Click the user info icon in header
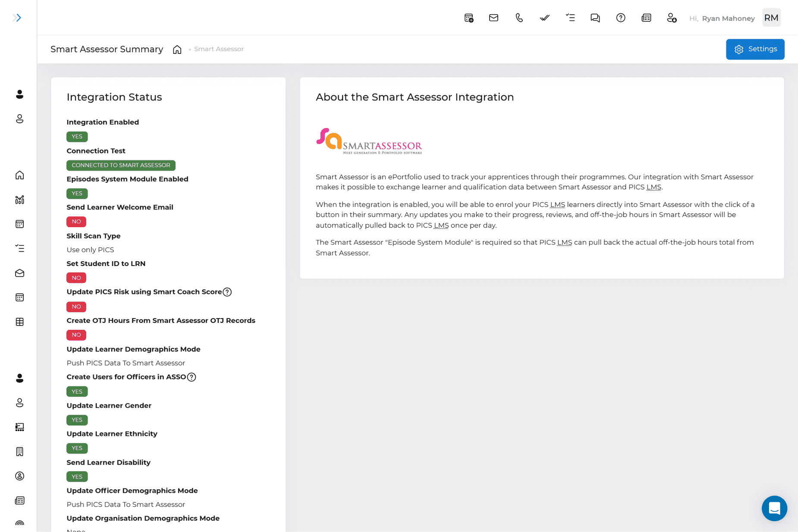798x532 pixels. tap(671, 18)
